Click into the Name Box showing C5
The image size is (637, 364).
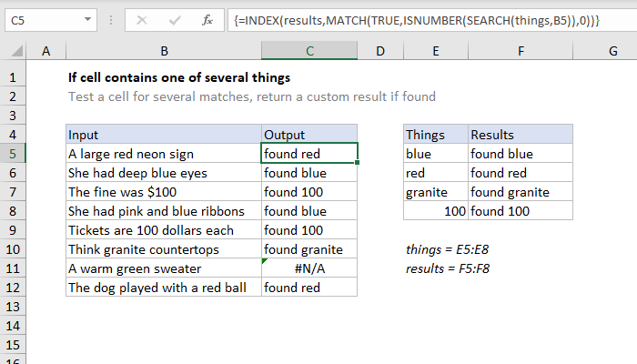coord(45,20)
